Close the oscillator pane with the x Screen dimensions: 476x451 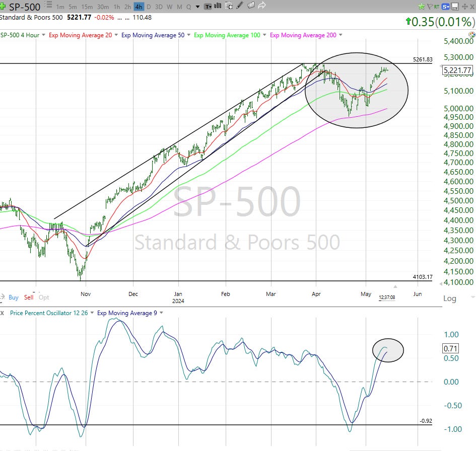click(x=2, y=313)
